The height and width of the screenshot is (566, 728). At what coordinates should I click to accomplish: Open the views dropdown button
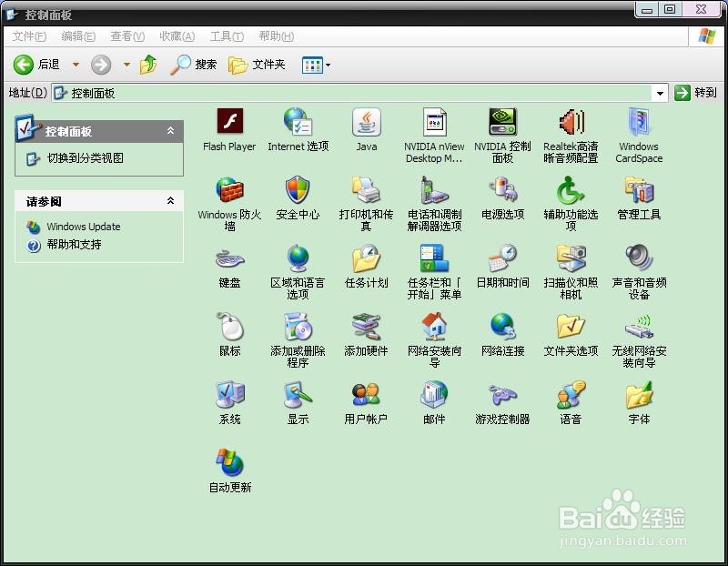point(316,65)
